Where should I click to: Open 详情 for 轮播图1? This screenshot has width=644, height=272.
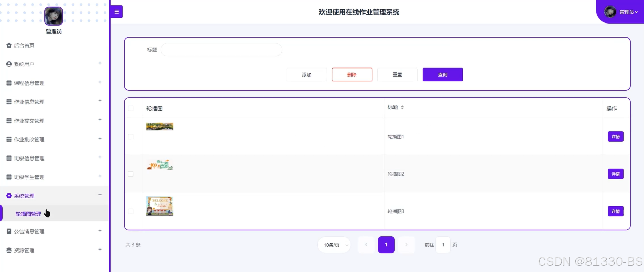coord(615,137)
